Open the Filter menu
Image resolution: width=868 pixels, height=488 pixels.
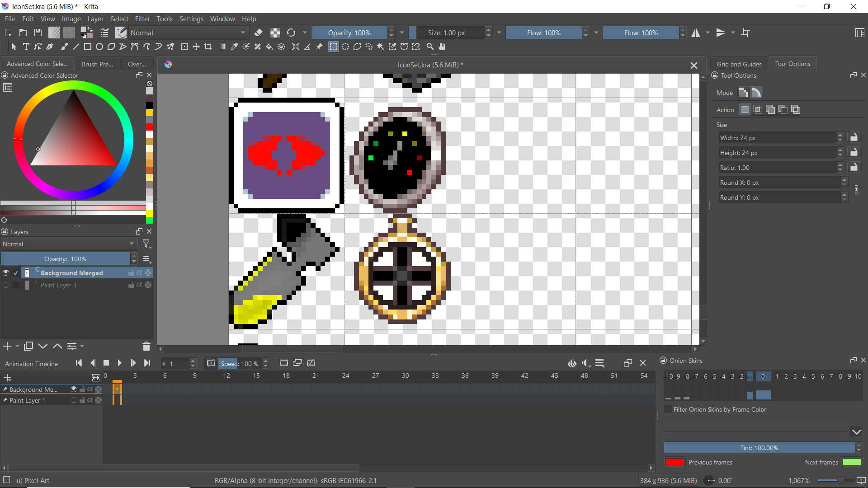(142, 19)
